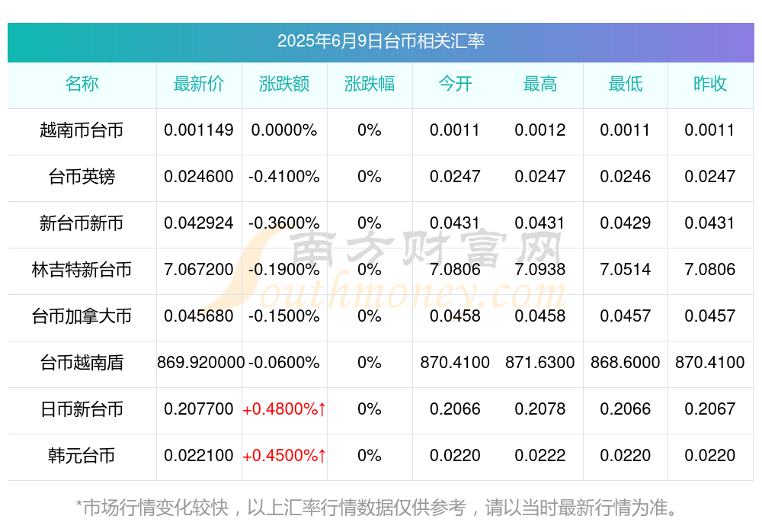762x532 pixels.
Task: Click latest price 0.001149
Action: [x=199, y=130]
